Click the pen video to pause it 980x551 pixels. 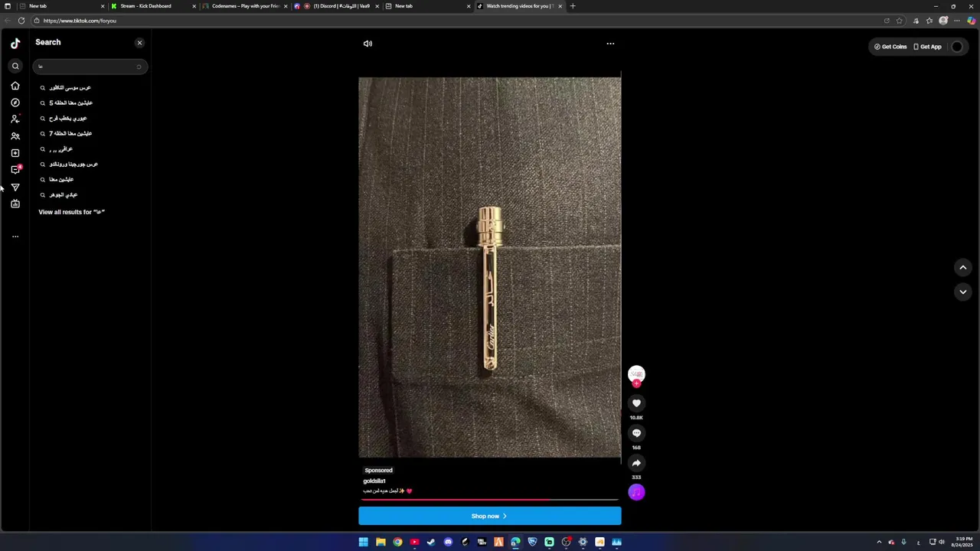(490, 267)
